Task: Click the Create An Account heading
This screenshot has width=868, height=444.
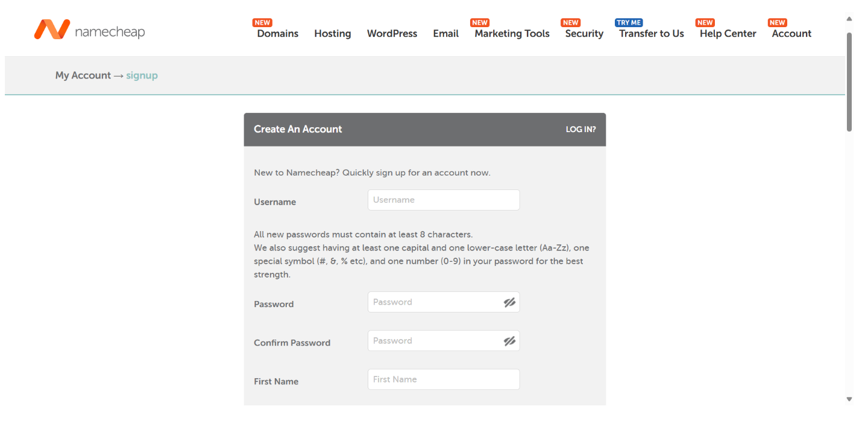Action: [298, 129]
